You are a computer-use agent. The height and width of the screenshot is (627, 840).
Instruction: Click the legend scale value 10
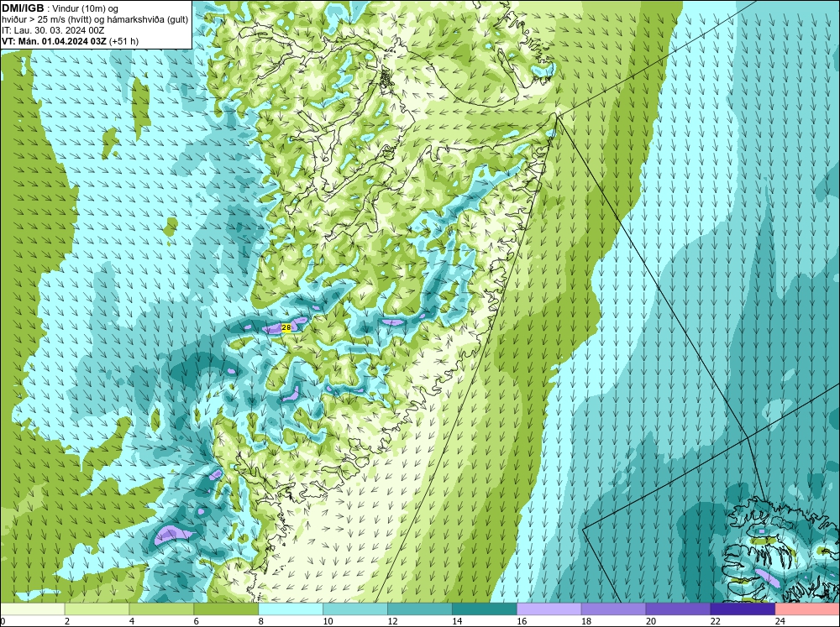tap(328, 621)
